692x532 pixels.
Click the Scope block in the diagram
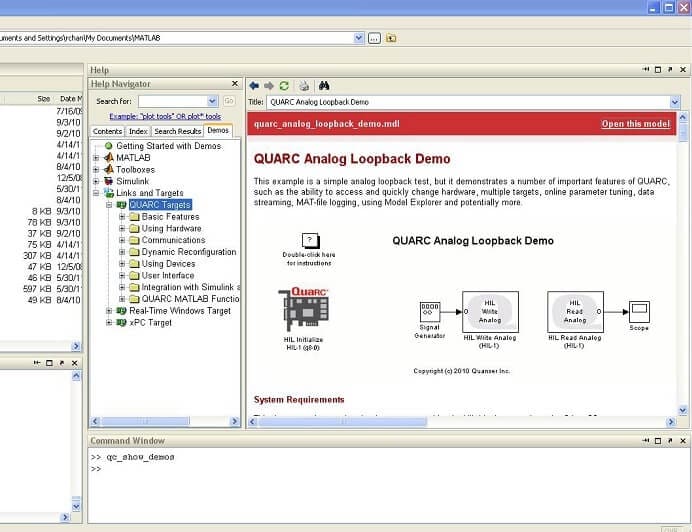tap(638, 311)
